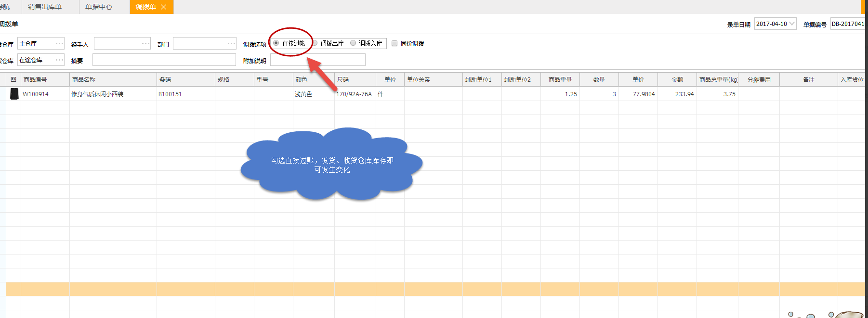Select the 直接过帐 radio option
868x318 pixels.
276,43
